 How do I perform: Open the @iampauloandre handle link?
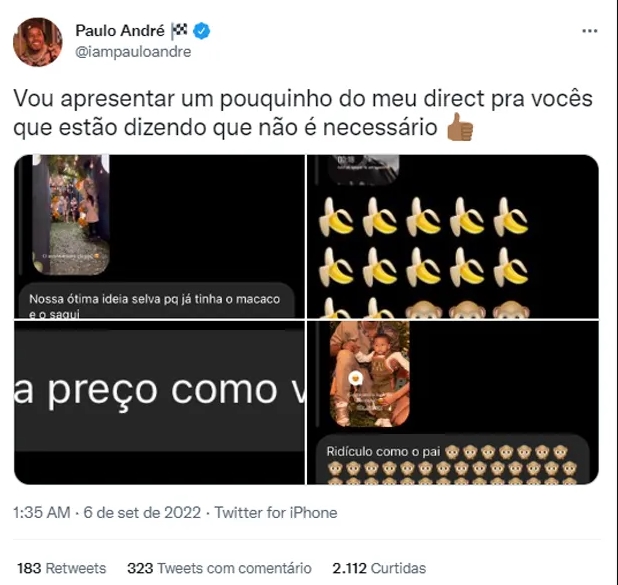click(133, 52)
